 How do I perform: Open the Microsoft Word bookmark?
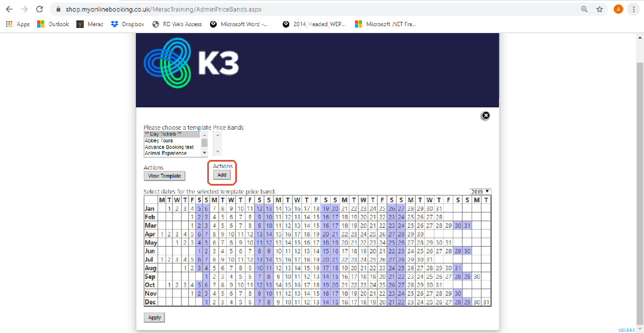[x=240, y=24]
